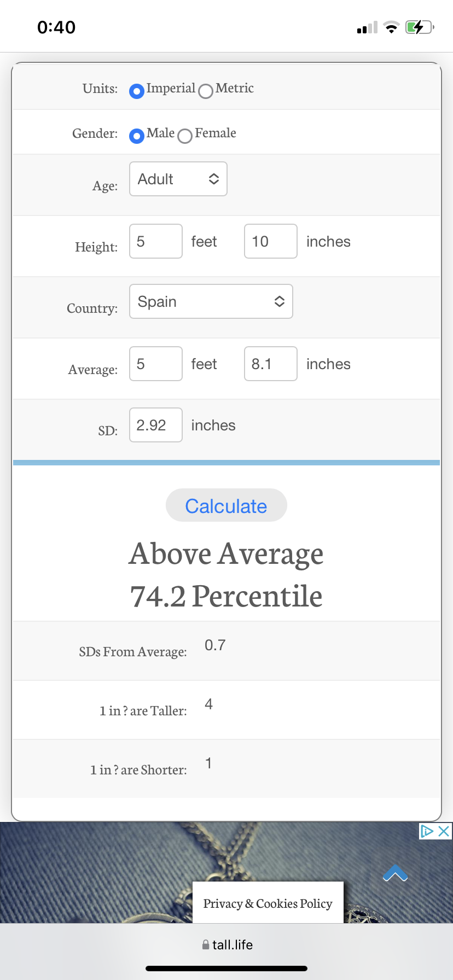Image resolution: width=453 pixels, height=980 pixels.
Task: Open the Privacy & Cookies Policy link
Action: point(268,903)
